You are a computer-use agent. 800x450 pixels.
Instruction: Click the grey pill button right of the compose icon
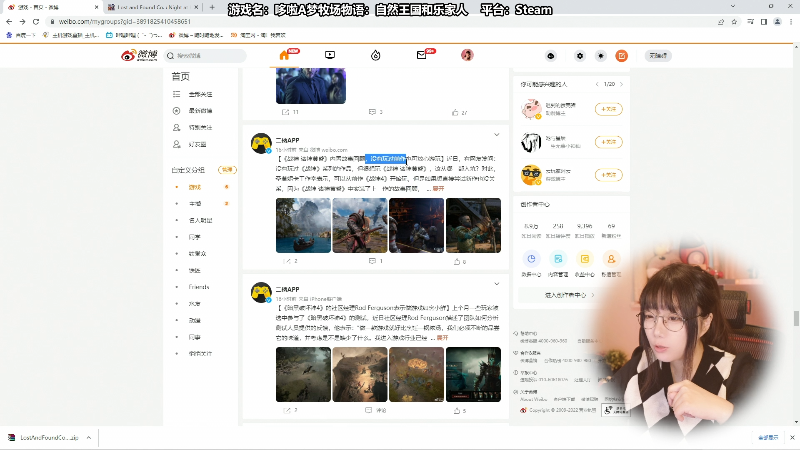pos(658,56)
